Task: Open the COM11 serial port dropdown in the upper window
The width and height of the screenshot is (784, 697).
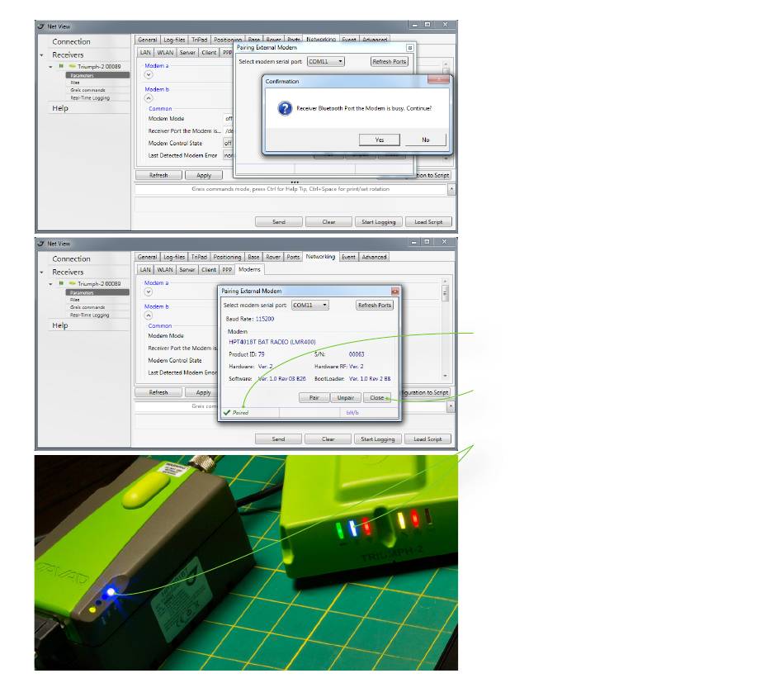Action: pos(325,62)
